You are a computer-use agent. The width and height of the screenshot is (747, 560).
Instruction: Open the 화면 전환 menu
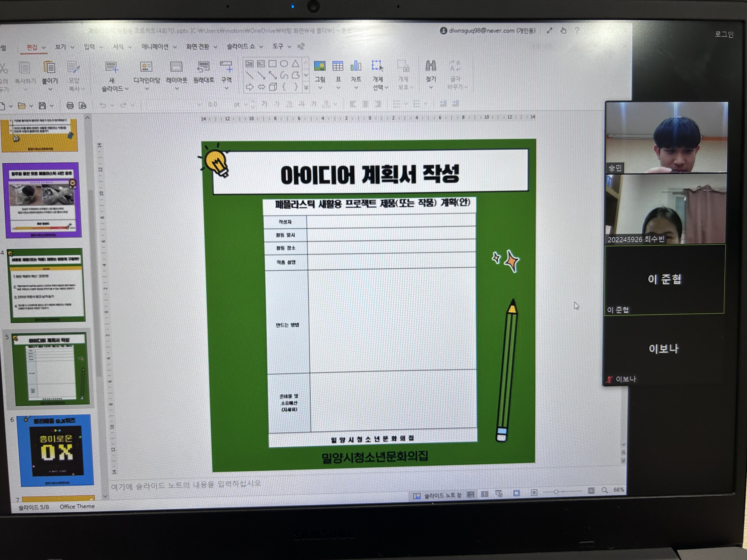(197, 47)
